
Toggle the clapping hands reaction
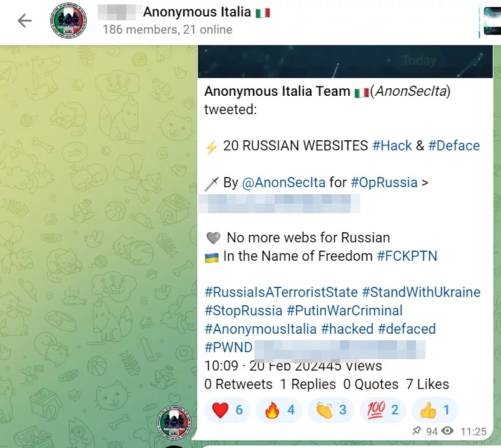pyautogui.click(x=331, y=410)
